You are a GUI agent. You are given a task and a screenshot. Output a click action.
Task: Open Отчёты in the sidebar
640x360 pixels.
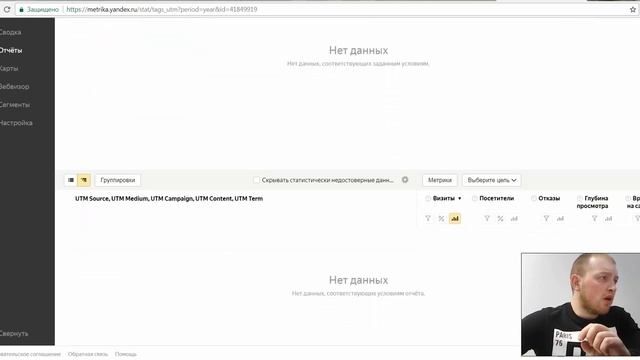[11, 50]
